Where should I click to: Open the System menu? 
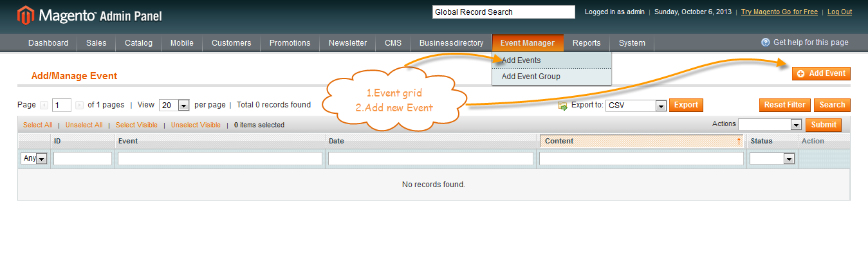pyautogui.click(x=633, y=43)
